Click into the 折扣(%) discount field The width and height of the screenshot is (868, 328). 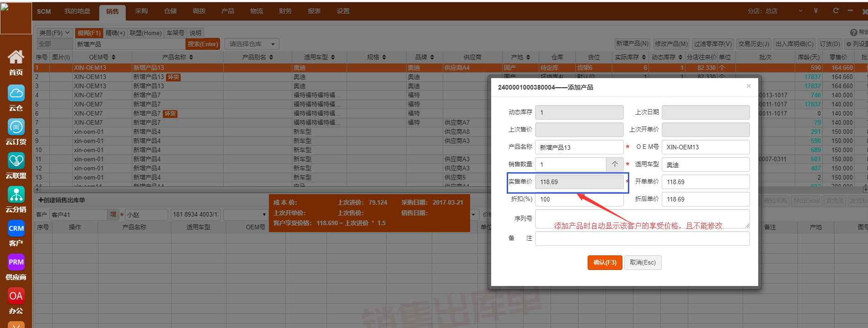[x=579, y=199]
